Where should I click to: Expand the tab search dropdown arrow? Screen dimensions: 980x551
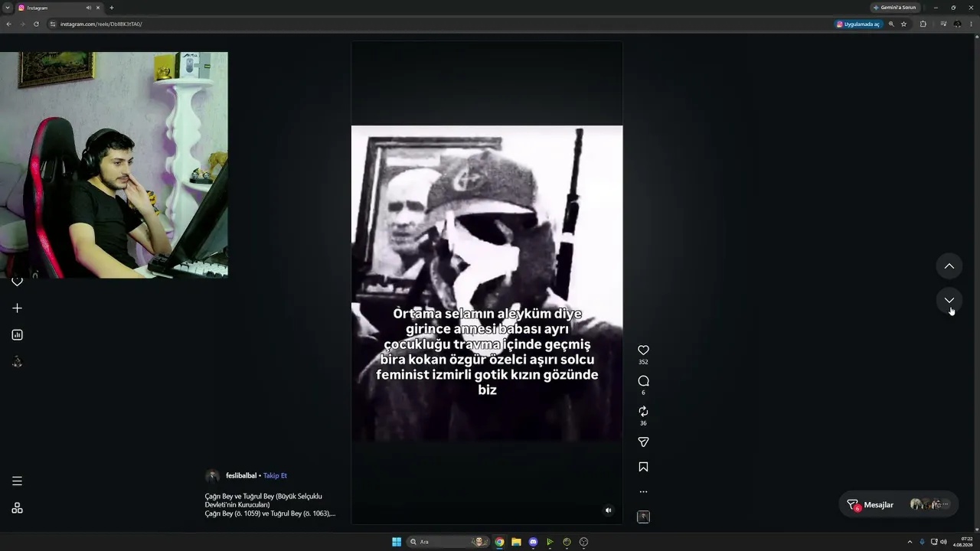7,8
